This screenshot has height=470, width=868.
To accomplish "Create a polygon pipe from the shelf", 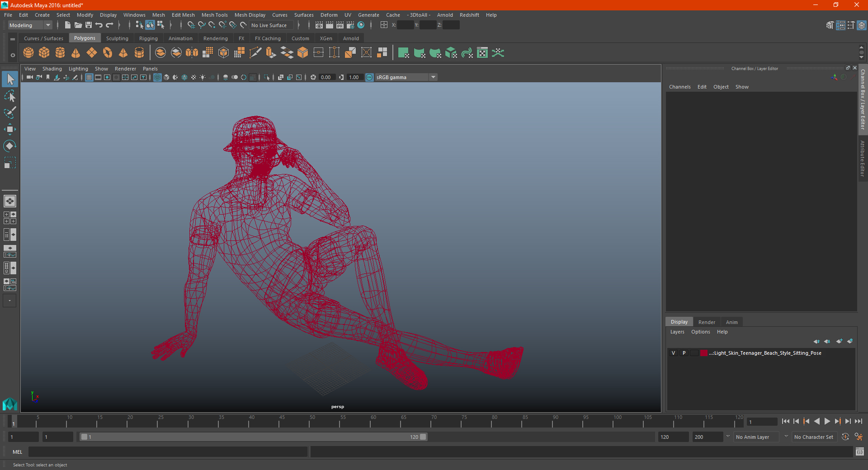I will pyautogui.click(x=139, y=53).
